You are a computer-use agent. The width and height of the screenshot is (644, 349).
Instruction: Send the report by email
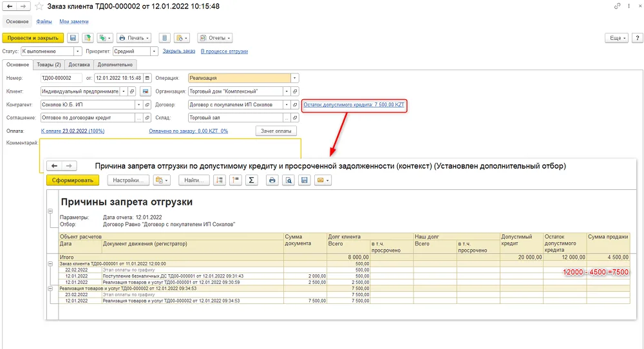pos(323,180)
